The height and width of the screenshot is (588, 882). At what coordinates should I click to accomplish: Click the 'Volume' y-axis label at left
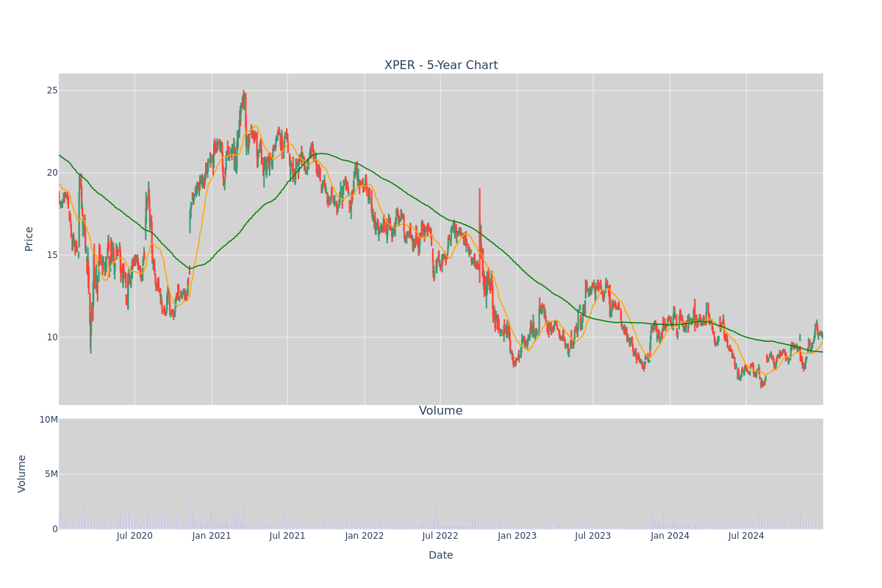coord(22,473)
